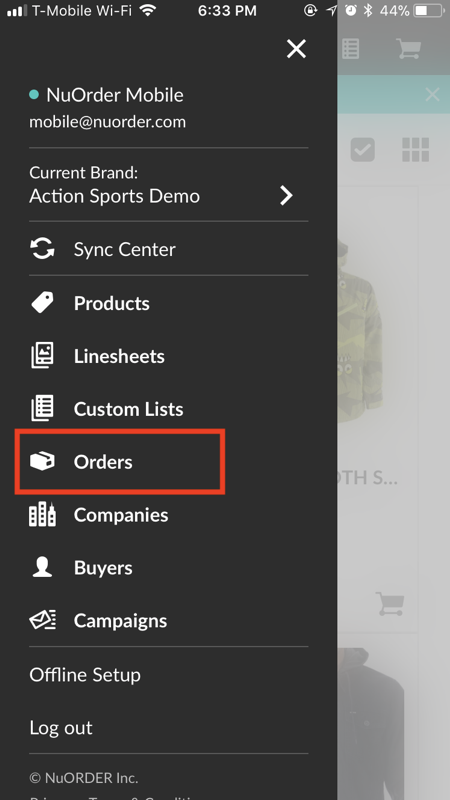
Task: Switch to dimmed grid view icon
Action: [415, 150]
